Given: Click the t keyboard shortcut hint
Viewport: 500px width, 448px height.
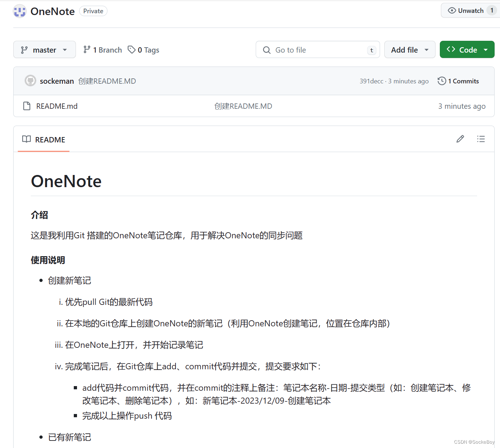Looking at the screenshot, I should tap(372, 50).
